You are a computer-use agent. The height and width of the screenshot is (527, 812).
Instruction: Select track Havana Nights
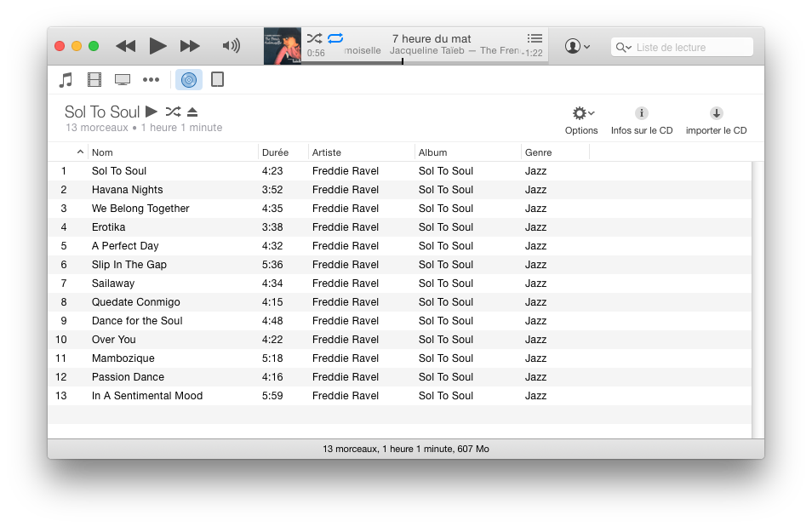click(399, 190)
